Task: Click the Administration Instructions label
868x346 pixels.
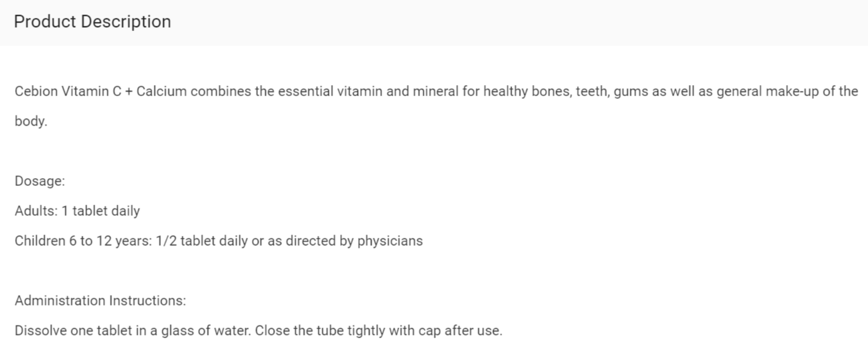Action: [100, 300]
